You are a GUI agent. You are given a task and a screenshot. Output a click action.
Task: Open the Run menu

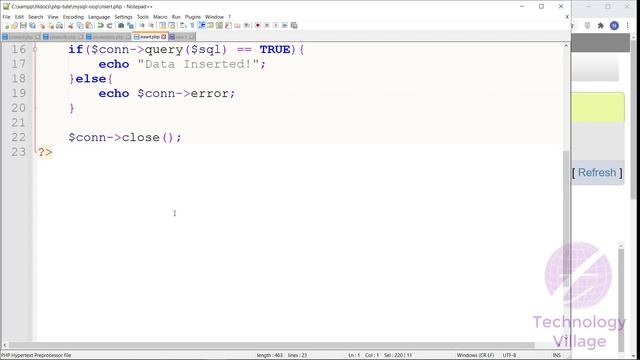click(x=176, y=17)
